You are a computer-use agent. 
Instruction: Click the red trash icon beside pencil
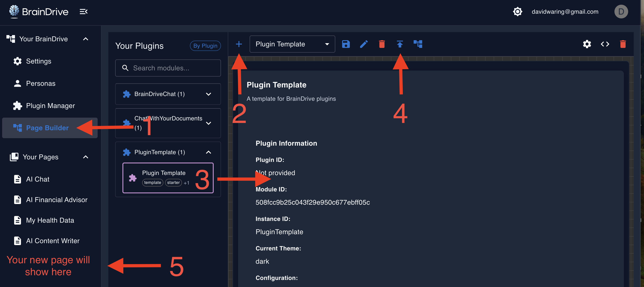tap(382, 44)
